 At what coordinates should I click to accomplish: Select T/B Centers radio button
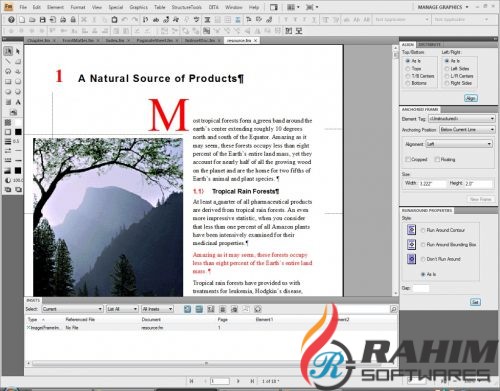407,76
